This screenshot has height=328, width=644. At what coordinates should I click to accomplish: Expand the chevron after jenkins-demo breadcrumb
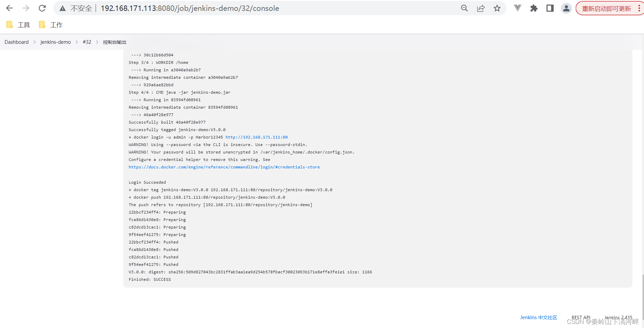(x=77, y=42)
